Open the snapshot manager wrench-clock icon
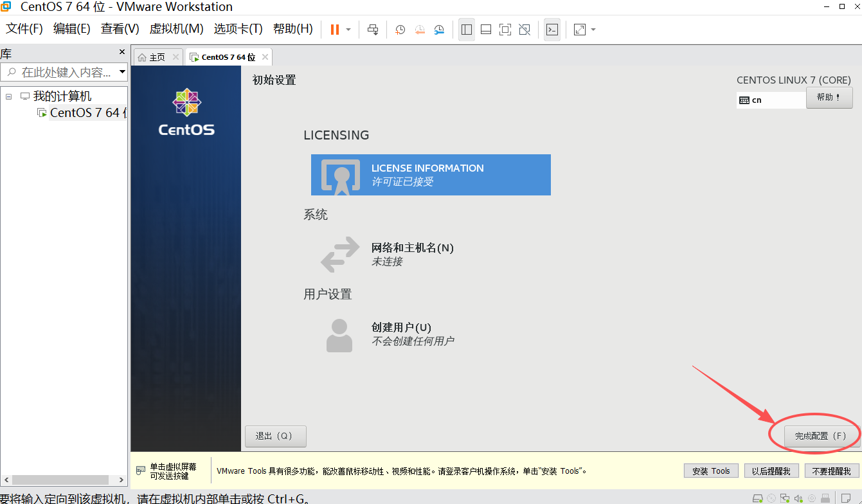Viewport: 862px width, 504px height. [439, 30]
